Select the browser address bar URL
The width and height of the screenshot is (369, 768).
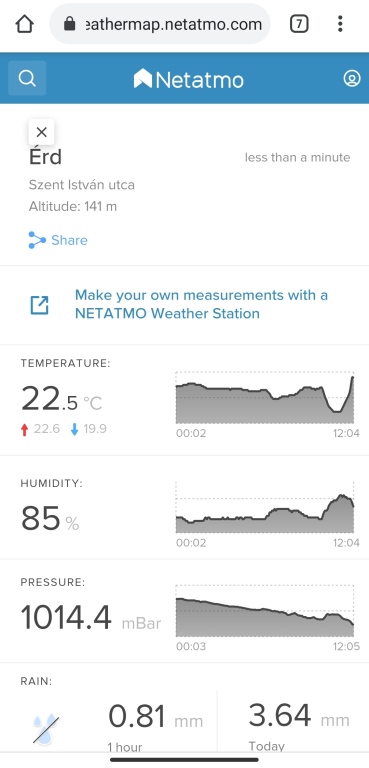(x=160, y=24)
